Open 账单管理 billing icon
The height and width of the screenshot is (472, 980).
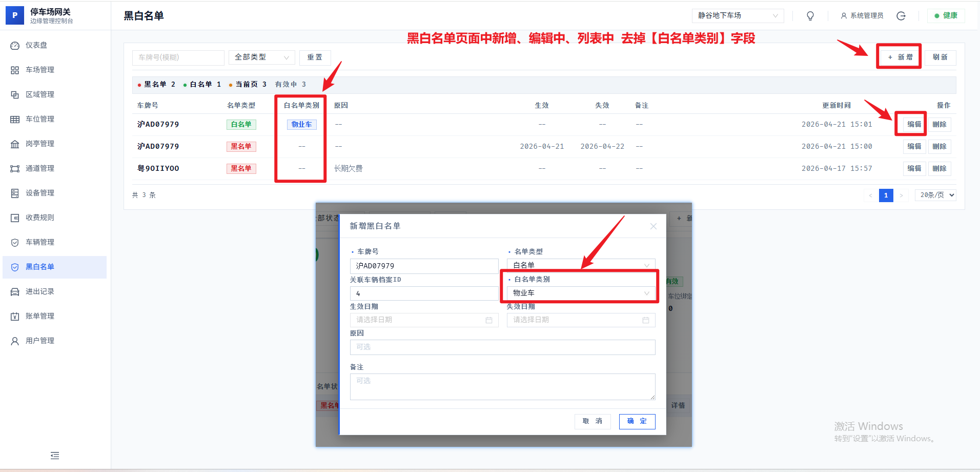coord(14,316)
